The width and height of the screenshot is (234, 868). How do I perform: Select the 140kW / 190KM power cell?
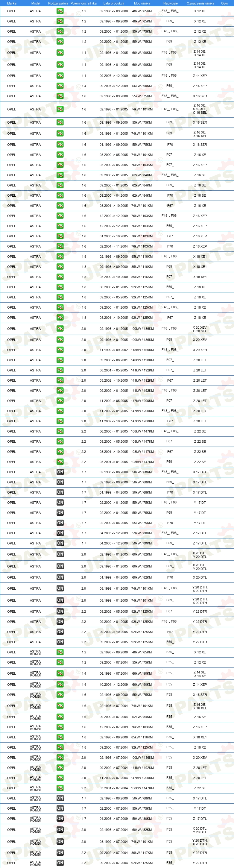click(142, 360)
